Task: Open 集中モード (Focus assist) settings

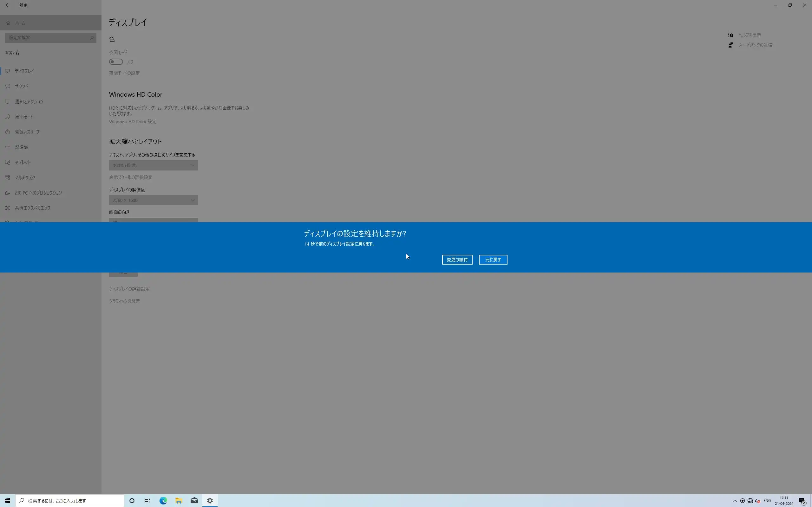Action: point(24,117)
